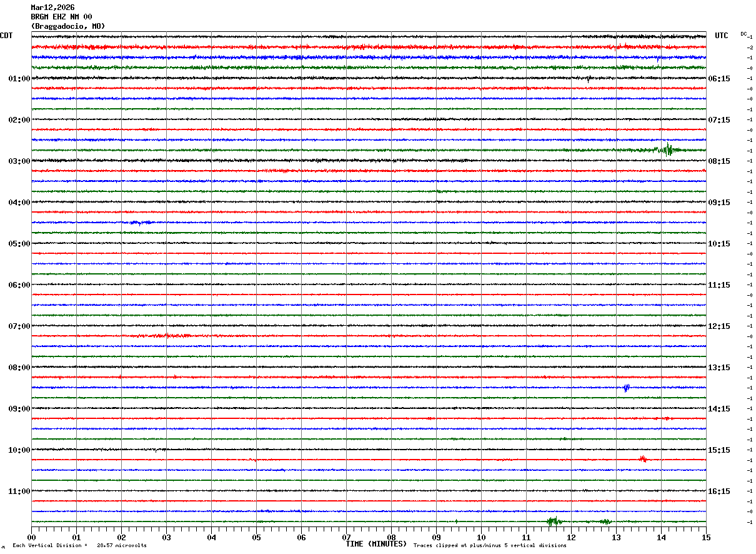Click the Traces clipped footnote text
756x554 pixels.
(x=490, y=546)
